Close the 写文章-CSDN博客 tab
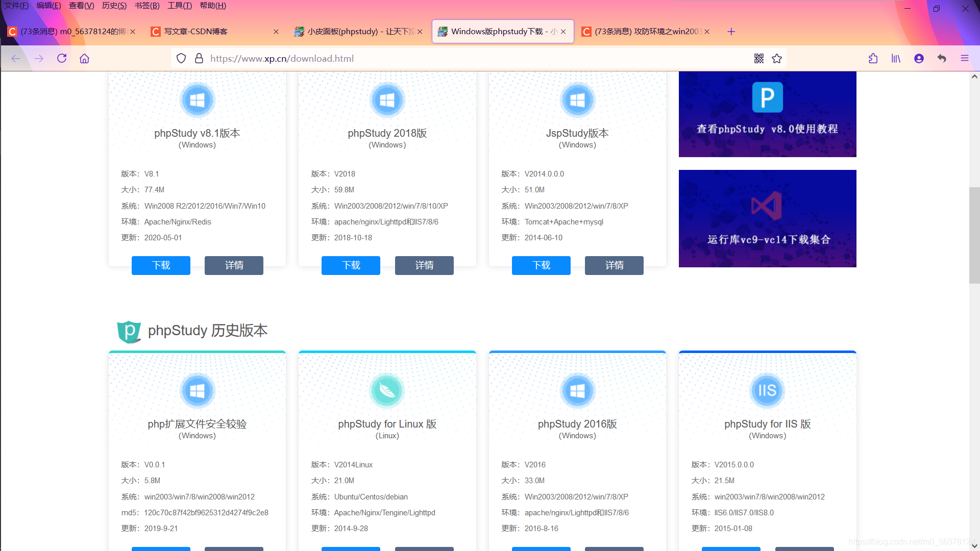This screenshot has height=551, width=980. click(x=276, y=32)
